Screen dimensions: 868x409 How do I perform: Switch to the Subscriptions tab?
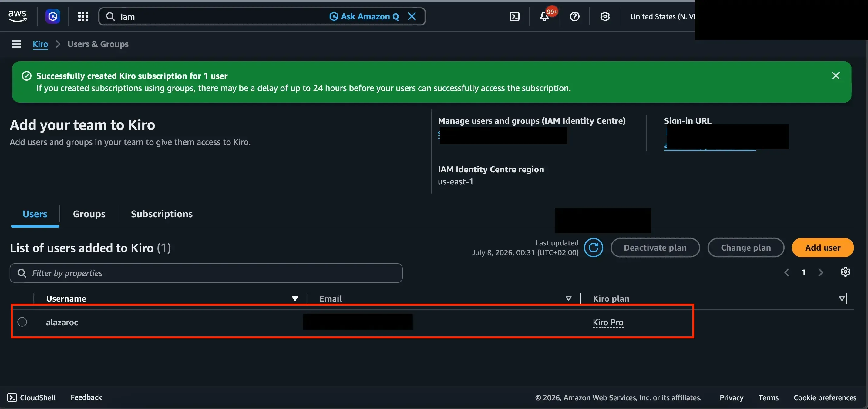[x=162, y=214]
